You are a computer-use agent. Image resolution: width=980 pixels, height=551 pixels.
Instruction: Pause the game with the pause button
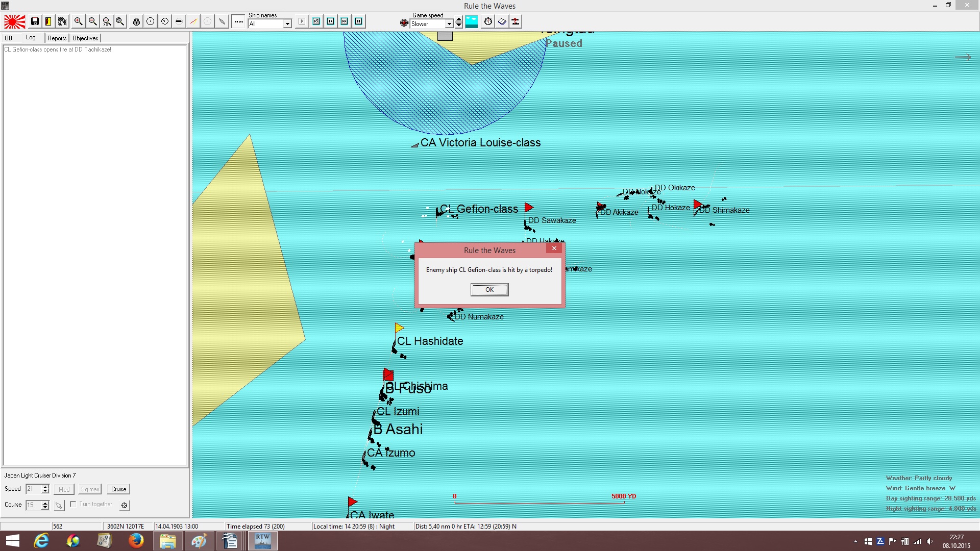click(359, 21)
